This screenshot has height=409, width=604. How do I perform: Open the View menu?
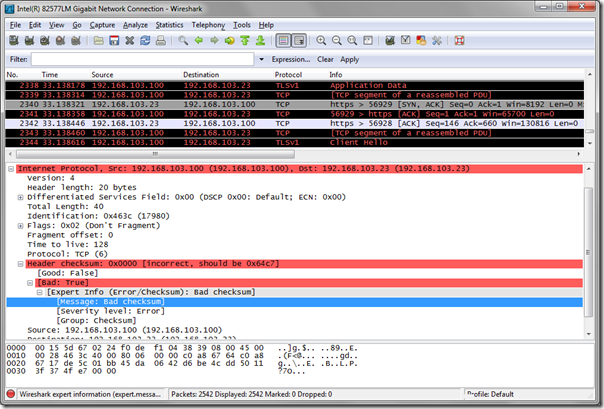(x=56, y=25)
